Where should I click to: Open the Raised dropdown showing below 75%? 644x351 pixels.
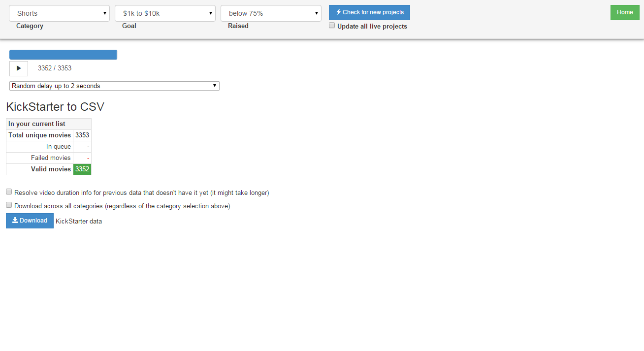coord(271,13)
